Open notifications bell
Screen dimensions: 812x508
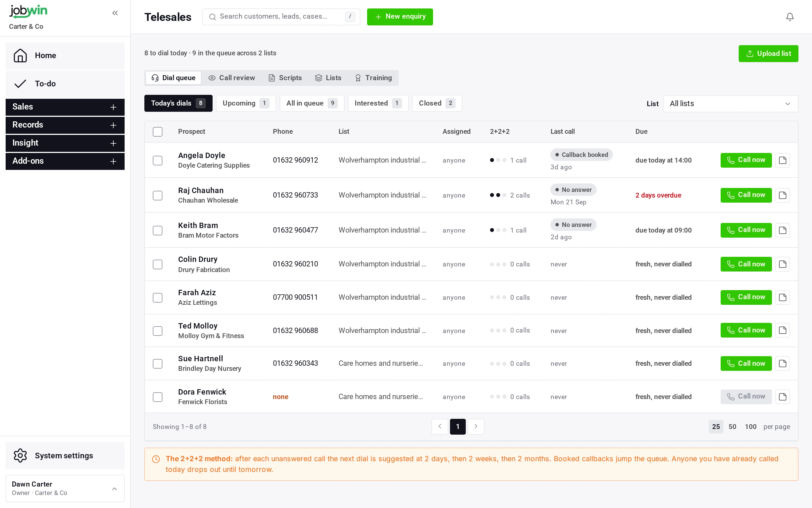[x=790, y=17]
